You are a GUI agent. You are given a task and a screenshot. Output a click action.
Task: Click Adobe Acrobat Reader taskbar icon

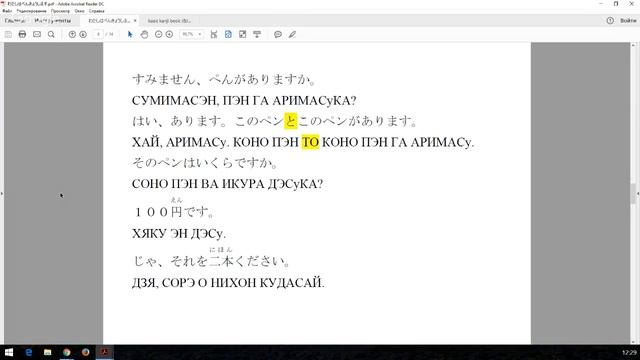[x=104, y=352]
